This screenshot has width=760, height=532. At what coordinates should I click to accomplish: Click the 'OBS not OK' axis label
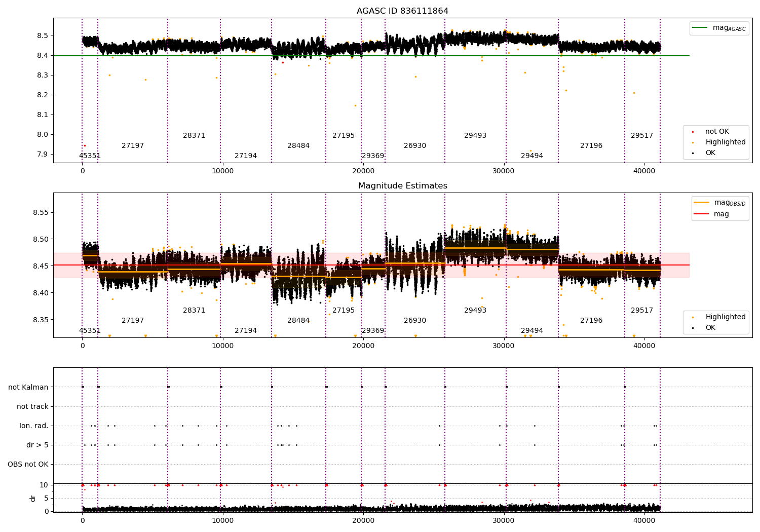pos(28,464)
